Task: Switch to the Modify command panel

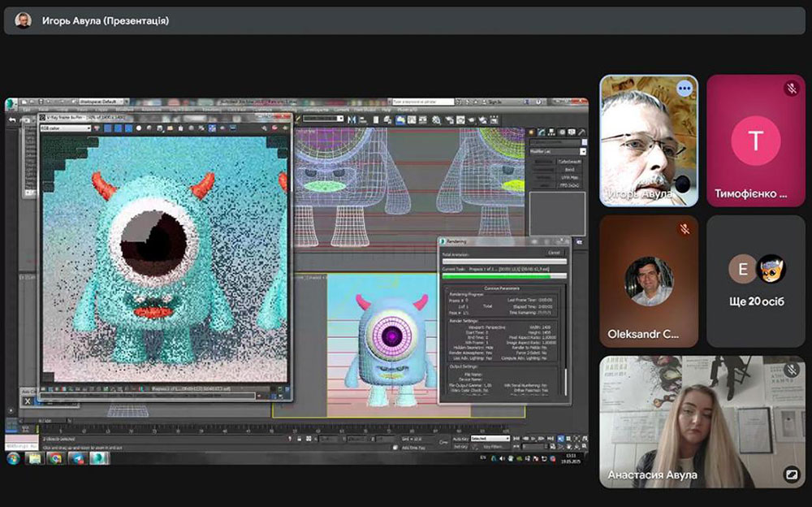Action: [x=542, y=132]
